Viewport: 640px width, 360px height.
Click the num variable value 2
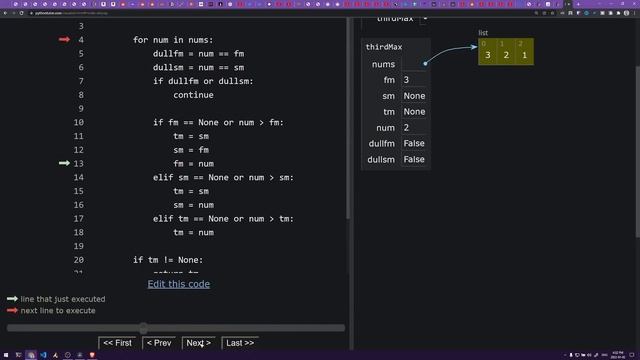click(406, 127)
